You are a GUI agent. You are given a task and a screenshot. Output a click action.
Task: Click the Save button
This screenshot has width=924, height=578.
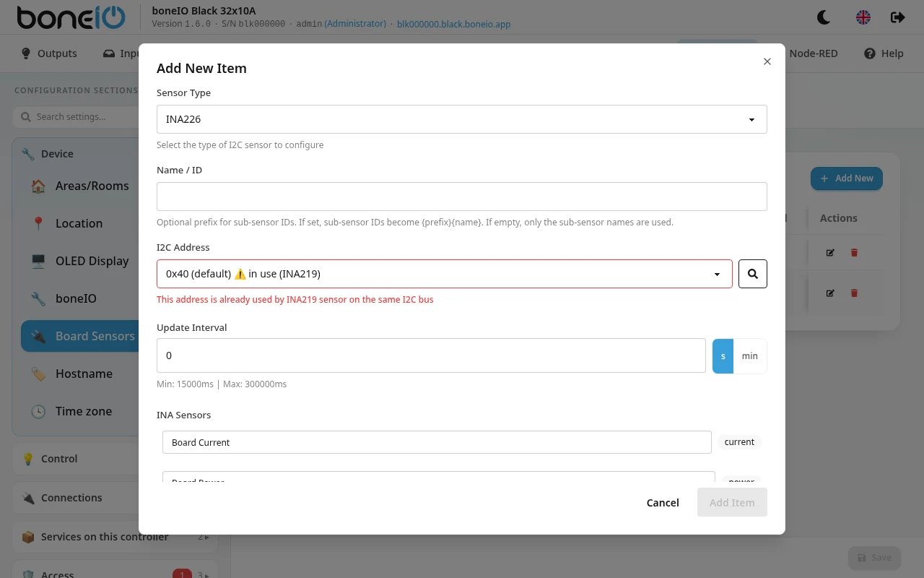pyautogui.click(x=874, y=557)
